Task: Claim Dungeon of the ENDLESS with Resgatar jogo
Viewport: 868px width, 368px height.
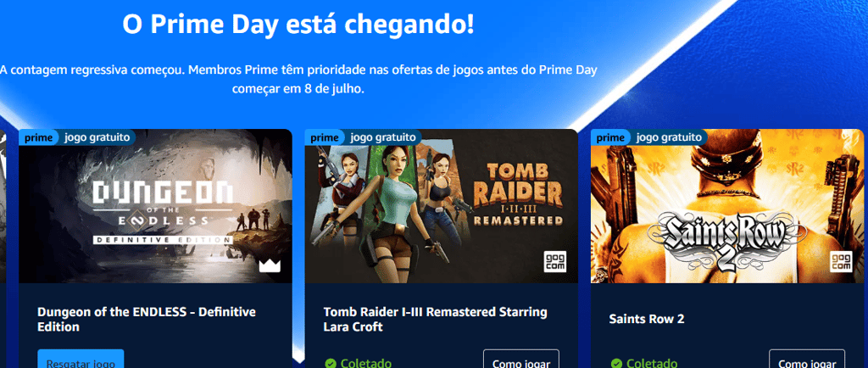Action: point(81,359)
